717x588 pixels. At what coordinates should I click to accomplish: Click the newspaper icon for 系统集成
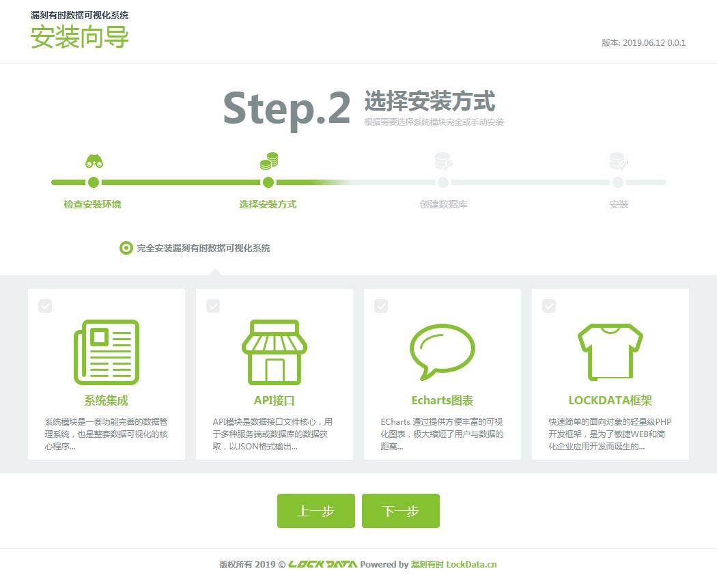107,352
